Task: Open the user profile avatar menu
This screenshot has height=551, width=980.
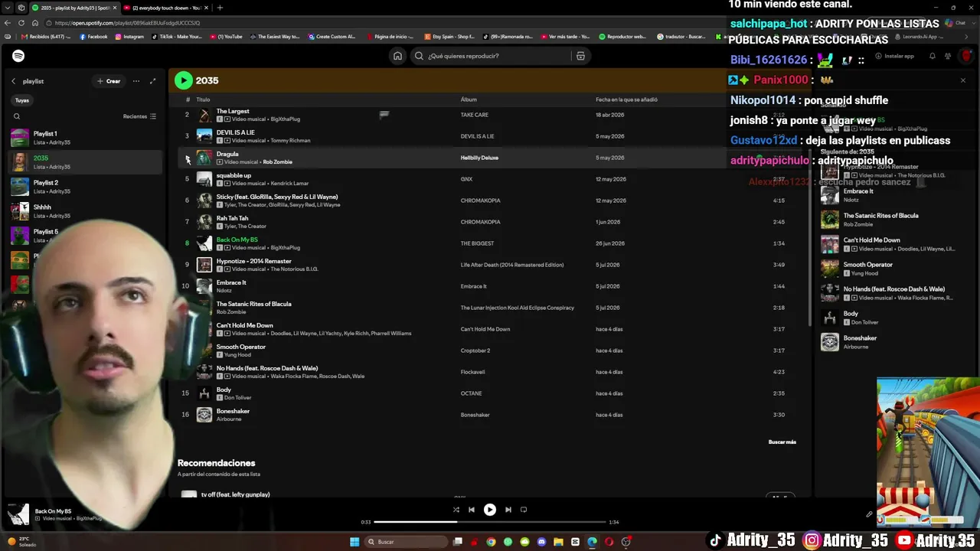Action: click(x=966, y=56)
